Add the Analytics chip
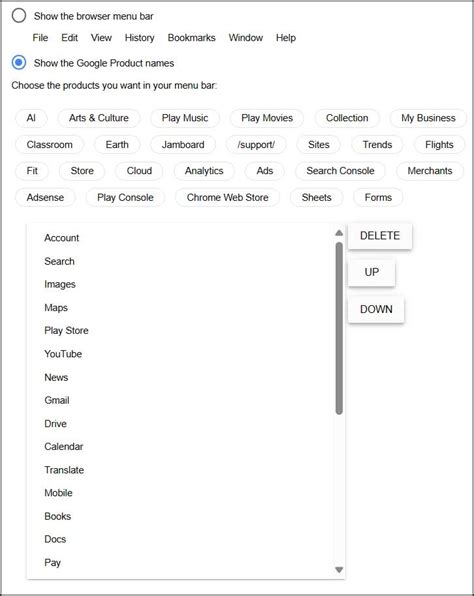This screenshot has height=596, width=474. tap(204, 171)
